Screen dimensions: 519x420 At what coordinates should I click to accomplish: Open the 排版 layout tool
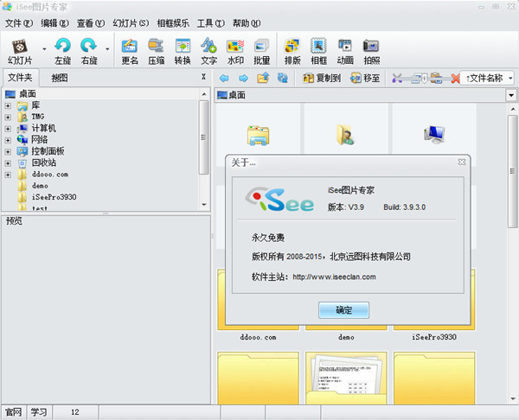tap(292, 50)
